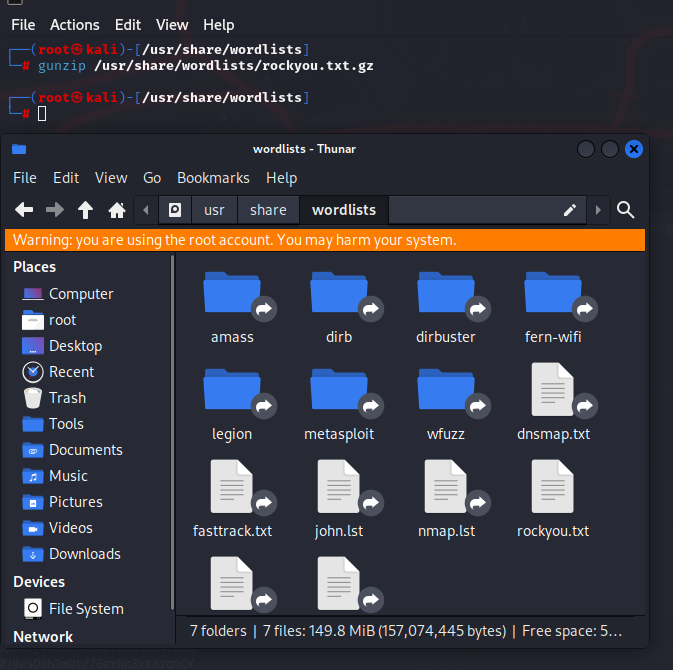Viewport: 673px width, 670px height.
Task: Open terminal Actions menu
Action: (x=75, y=25)
